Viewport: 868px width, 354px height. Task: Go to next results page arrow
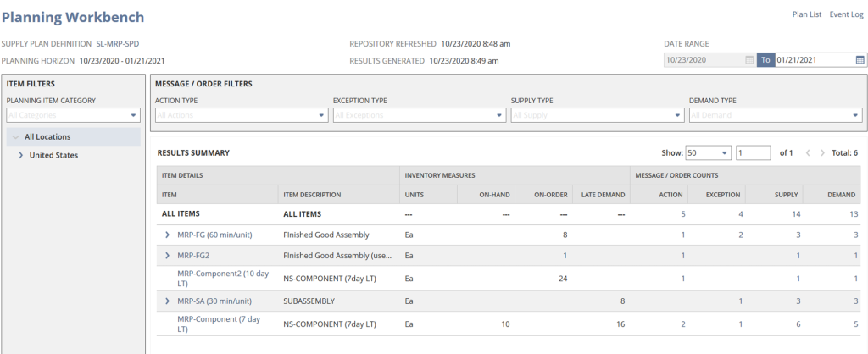823,153
